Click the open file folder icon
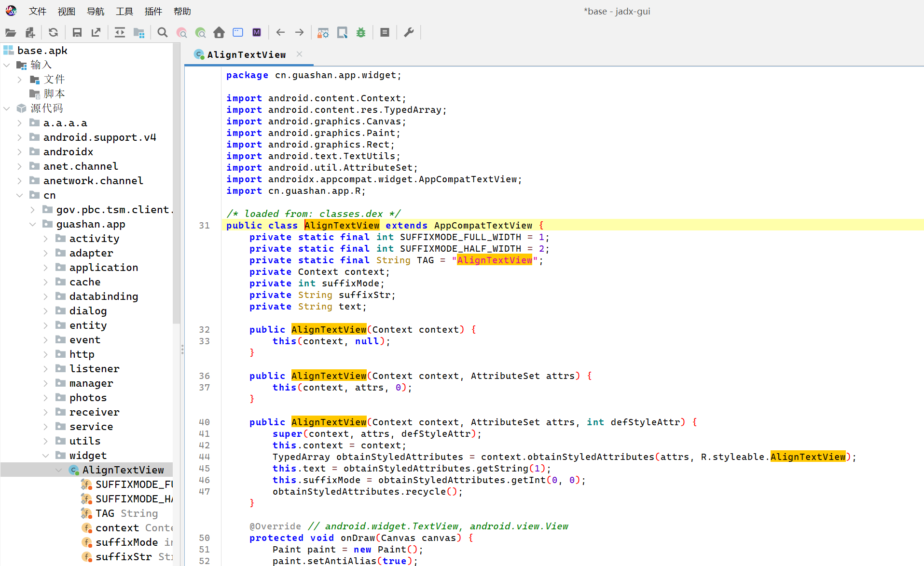The image size is (924, 566). 11,33
